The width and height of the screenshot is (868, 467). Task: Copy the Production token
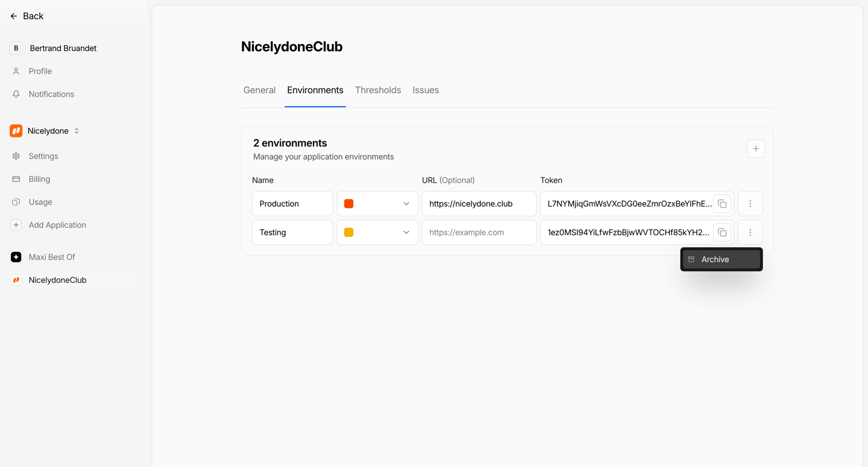722,204
